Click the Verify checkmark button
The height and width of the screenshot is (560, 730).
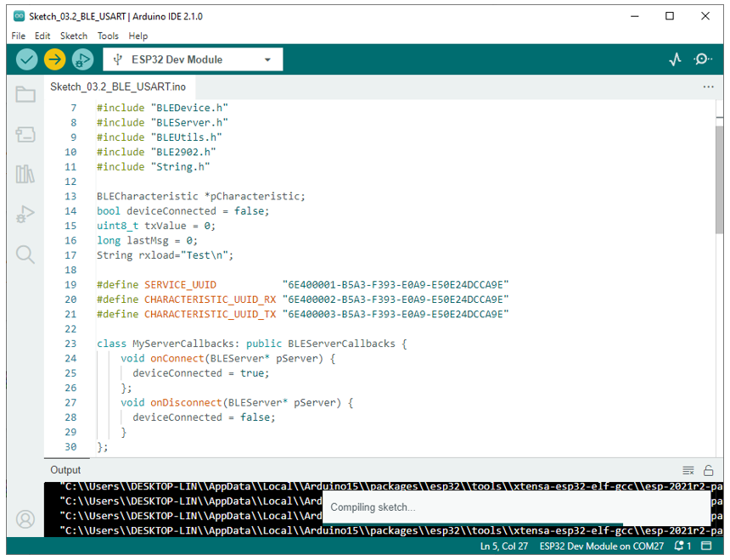26,59
